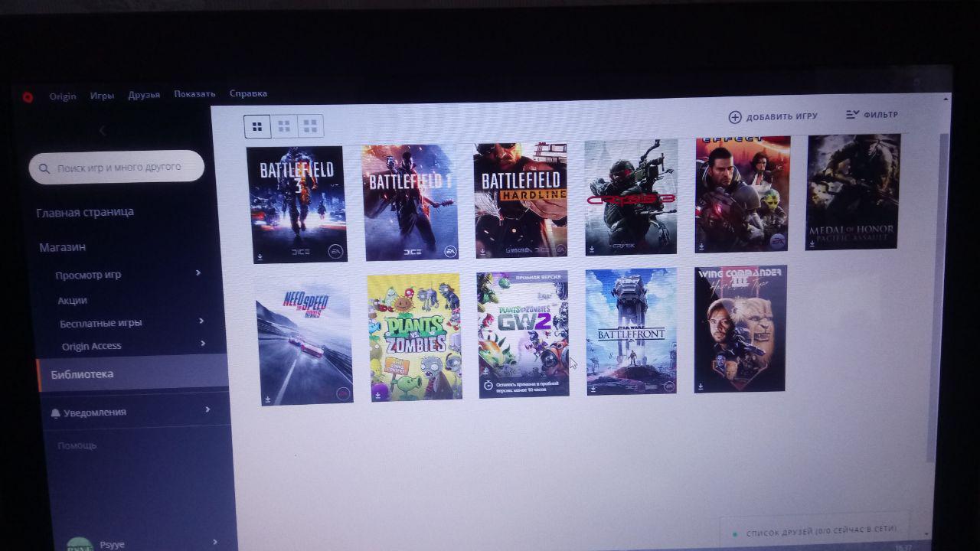This screenshot has width=980, height=551.
Task: Select Библиотека in the sidebar
Action: coord(132,374)
